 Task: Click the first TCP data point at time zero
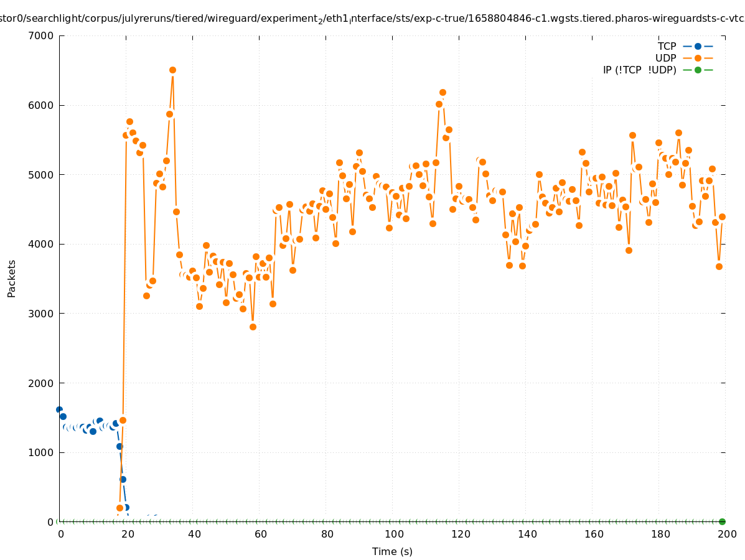pos(59,409)
